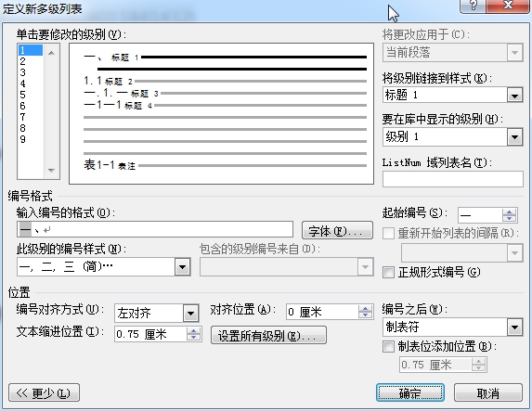Open the 编号之后 dropdown showing 制表符
The width and height of the screenshot is (532, 411).
coord(514,328)
